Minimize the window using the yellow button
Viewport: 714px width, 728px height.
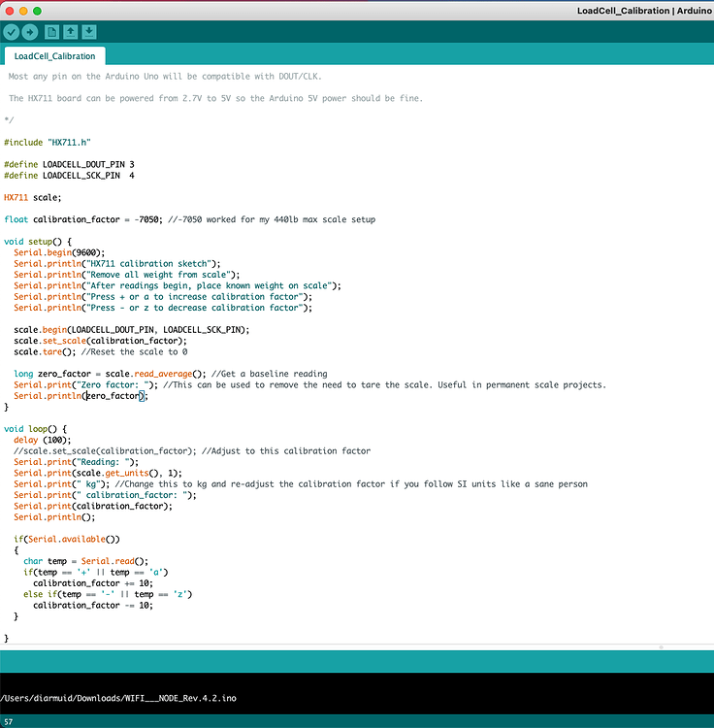coord(23,11)
